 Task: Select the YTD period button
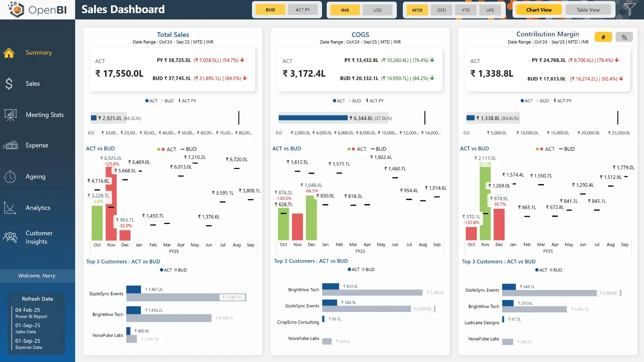[x=466, y=10]
